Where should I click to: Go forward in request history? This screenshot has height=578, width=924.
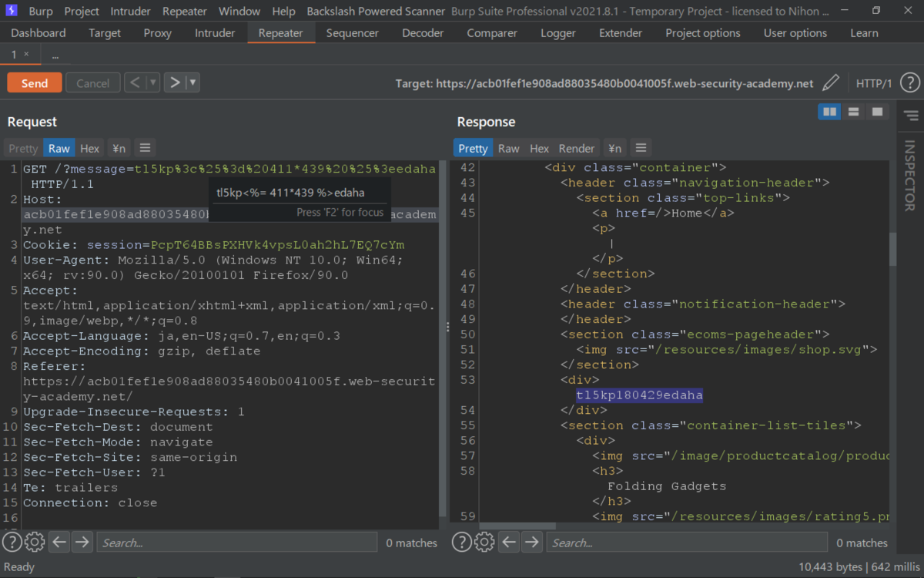(x=175, y=82)
